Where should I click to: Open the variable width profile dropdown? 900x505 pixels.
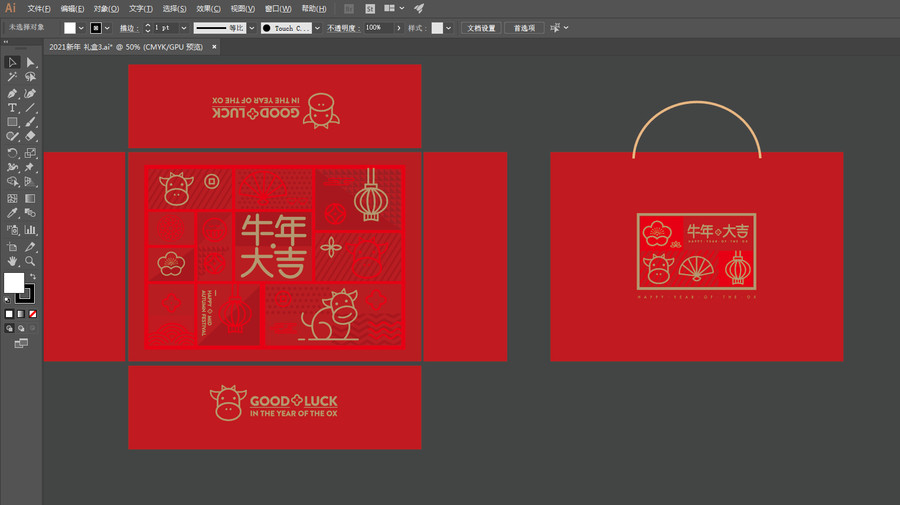pos(251,28)
